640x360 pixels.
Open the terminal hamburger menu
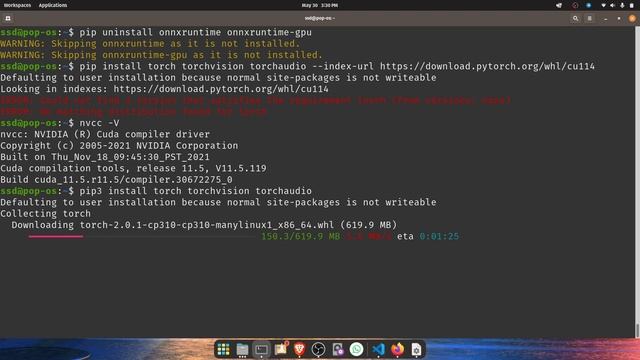pyautogui.click(x=589, y=18)
